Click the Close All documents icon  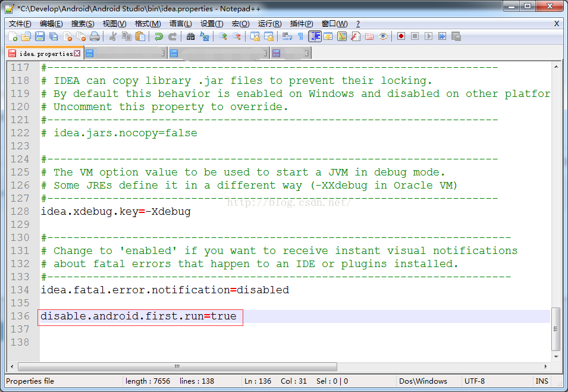click(81, 37)
